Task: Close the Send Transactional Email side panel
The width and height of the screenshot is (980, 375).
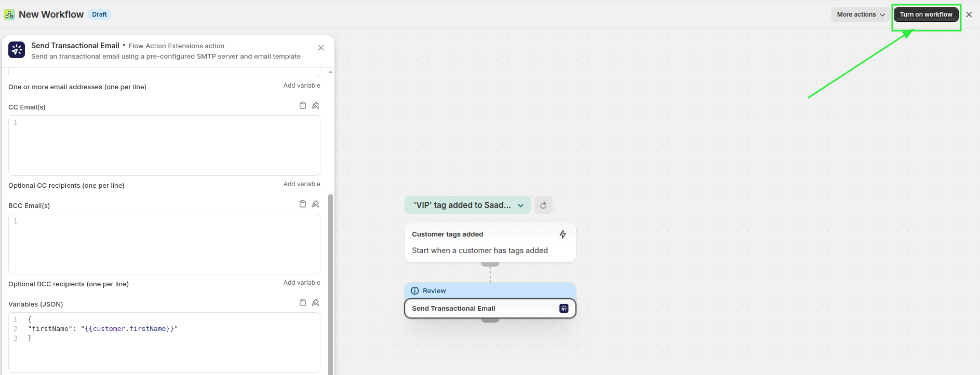Action: point(321,48)
